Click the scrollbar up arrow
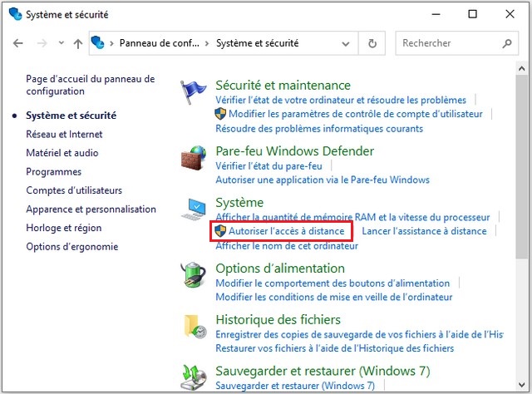The width and height of the screenshot is (532, 394). click(521, 68)
